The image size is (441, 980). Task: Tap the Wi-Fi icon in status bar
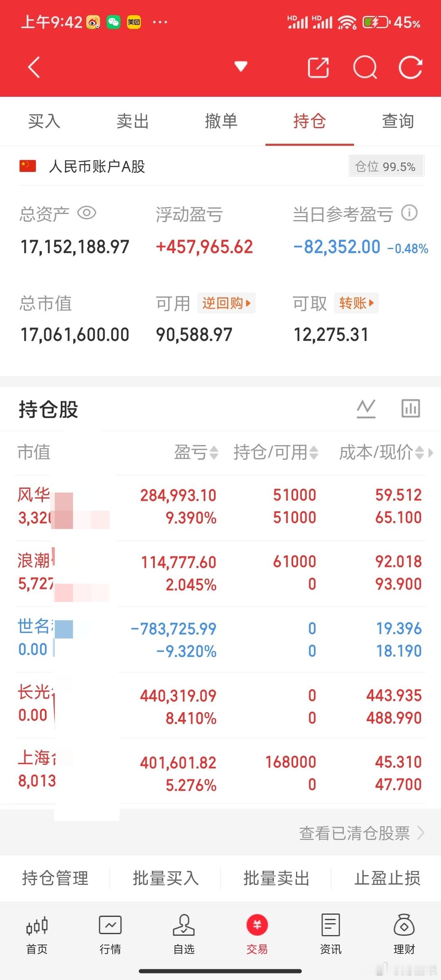tap(347, 22)
